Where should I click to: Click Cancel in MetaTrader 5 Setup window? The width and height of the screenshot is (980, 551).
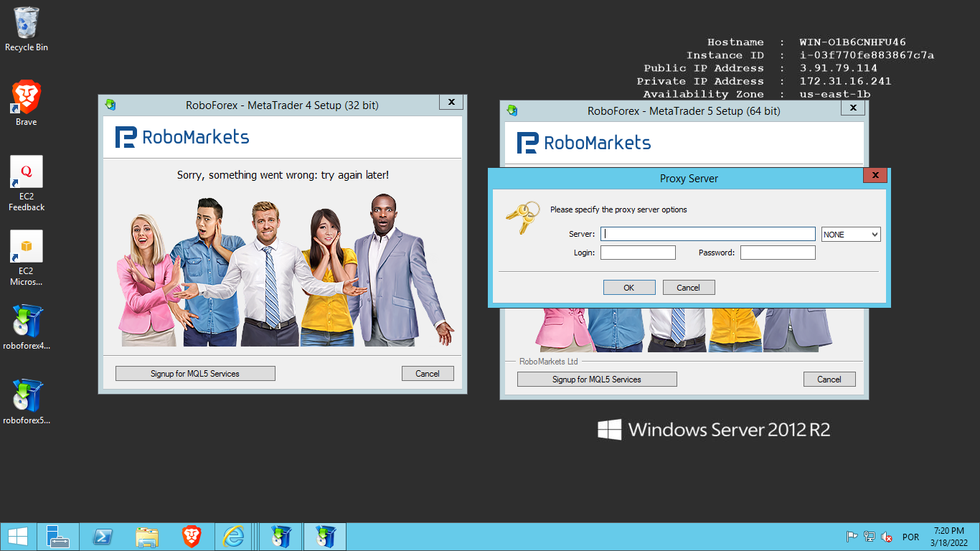[x=829, y=380]
